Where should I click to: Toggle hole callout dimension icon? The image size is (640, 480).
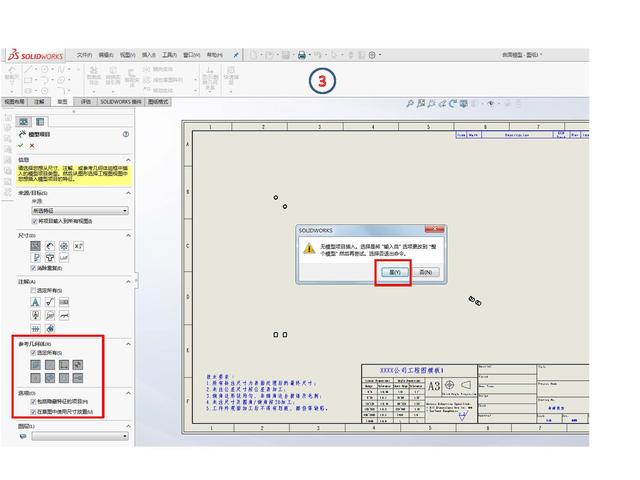[x=64, y=258]
